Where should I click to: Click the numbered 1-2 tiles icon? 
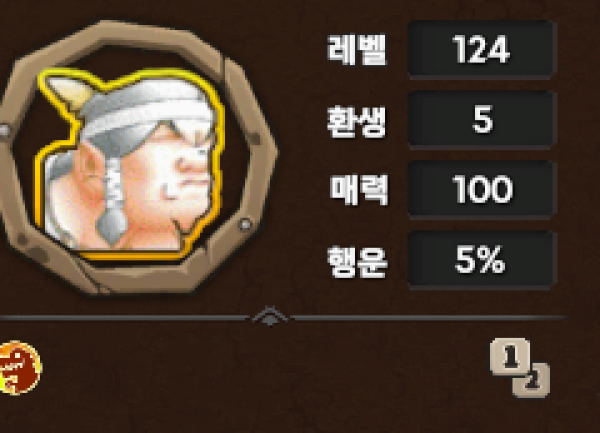pos(520,368)
